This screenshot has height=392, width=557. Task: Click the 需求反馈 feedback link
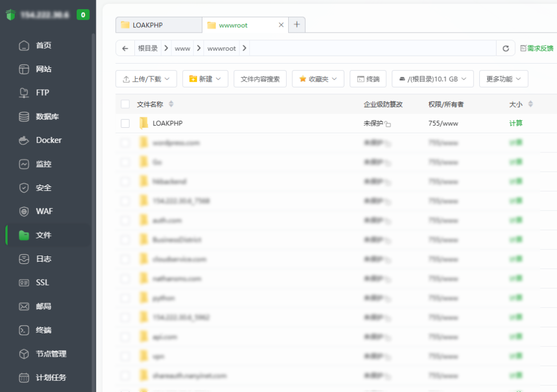[537, 48]
